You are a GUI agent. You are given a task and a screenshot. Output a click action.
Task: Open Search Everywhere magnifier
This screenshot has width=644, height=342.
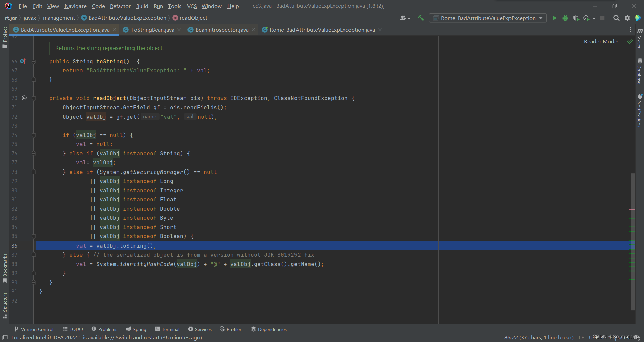(x=616, y=18)
